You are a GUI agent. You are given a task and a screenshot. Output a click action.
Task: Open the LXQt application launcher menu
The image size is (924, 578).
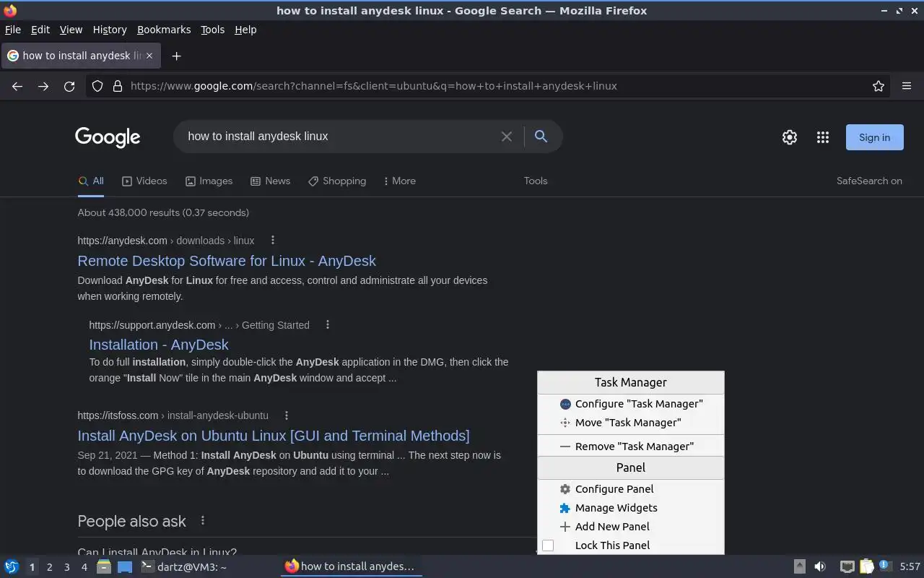coord(12,566)
